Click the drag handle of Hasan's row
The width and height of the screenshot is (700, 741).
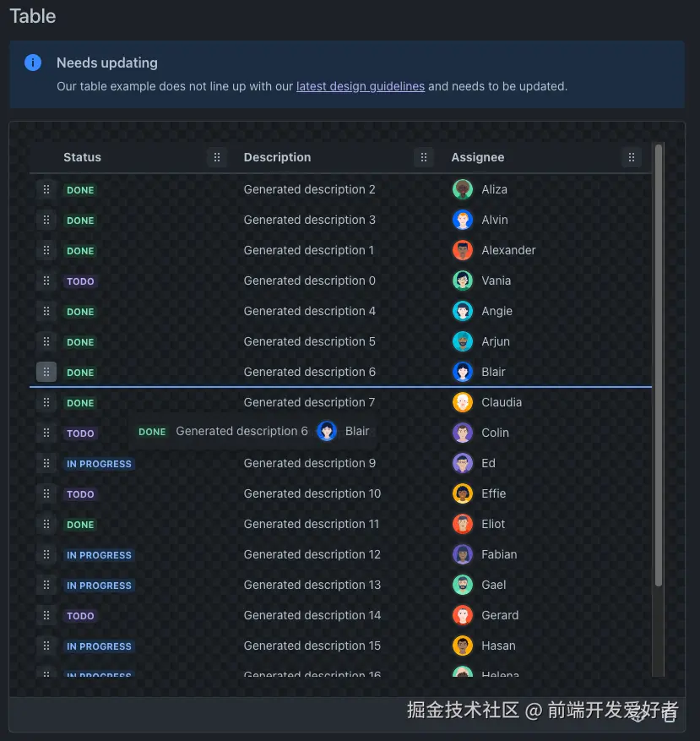click(46, 646)
